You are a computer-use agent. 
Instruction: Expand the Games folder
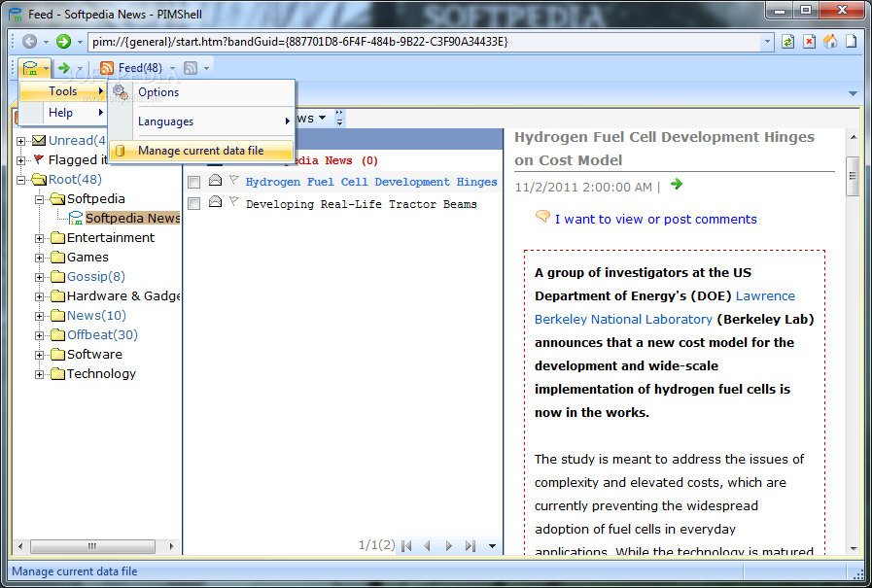tap(39, 258)
